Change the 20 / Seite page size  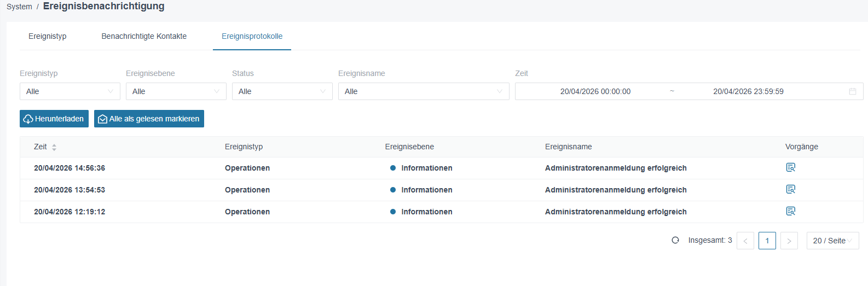tap(832, 241)
